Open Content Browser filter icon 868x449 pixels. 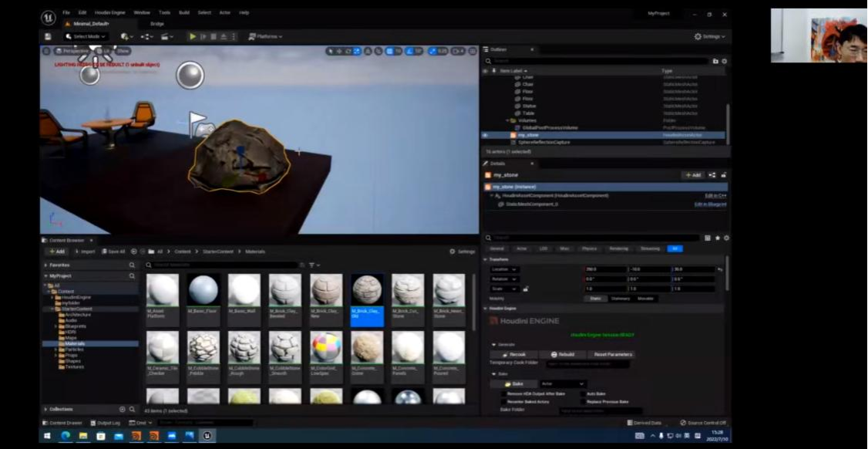click(x=312, y=265)
